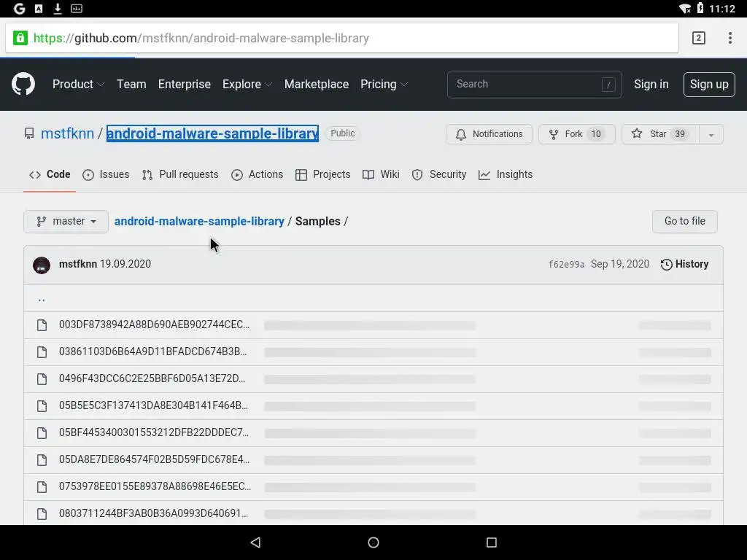Open file 05DA8E7DE864574F02B5D59FDC678E4
This screenshot has height=560, width=747.
point(154,460)
